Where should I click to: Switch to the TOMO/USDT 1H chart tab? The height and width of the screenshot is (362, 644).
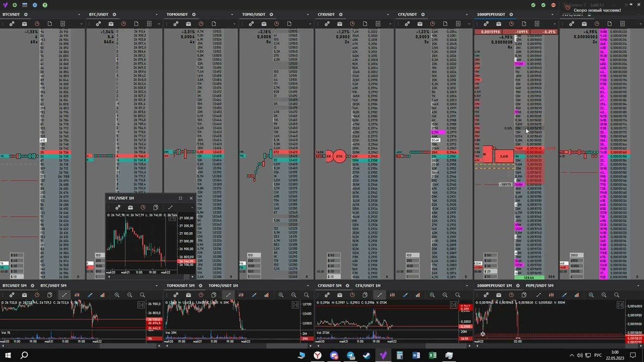tap(223, 286)
